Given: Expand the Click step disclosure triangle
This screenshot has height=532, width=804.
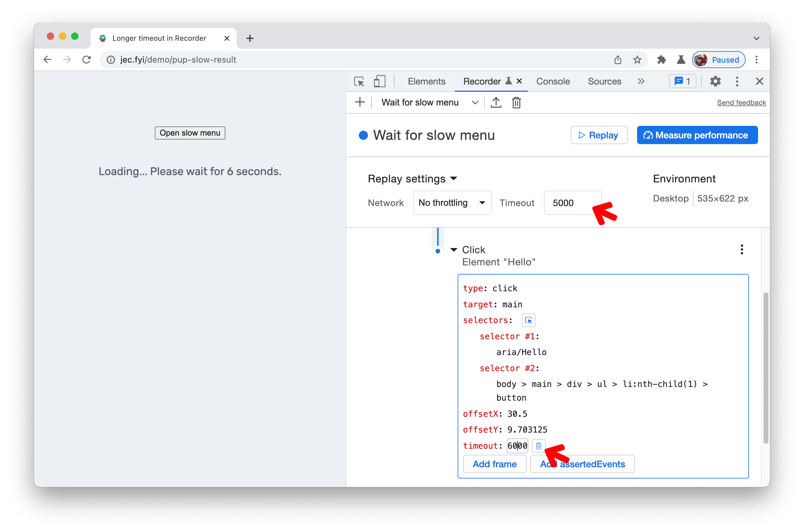Looking at the screenshot, I should [453, 249].
